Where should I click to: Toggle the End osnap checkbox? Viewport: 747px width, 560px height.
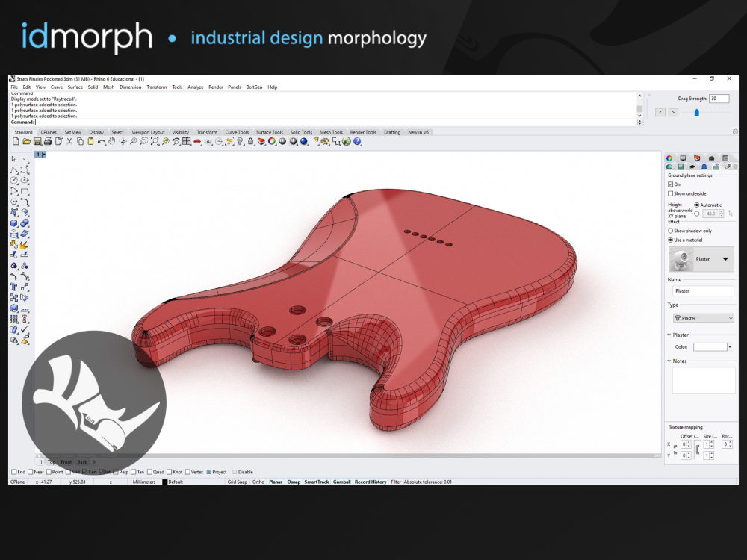pyautogui.click(x=13, y=472)
